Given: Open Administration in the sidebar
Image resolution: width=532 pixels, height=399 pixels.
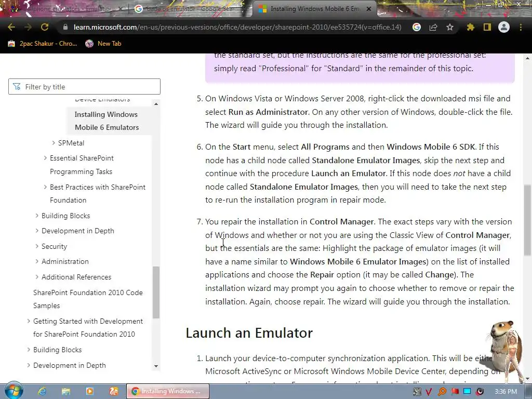Looking at the screenshot, I should (x=65, y=262).
